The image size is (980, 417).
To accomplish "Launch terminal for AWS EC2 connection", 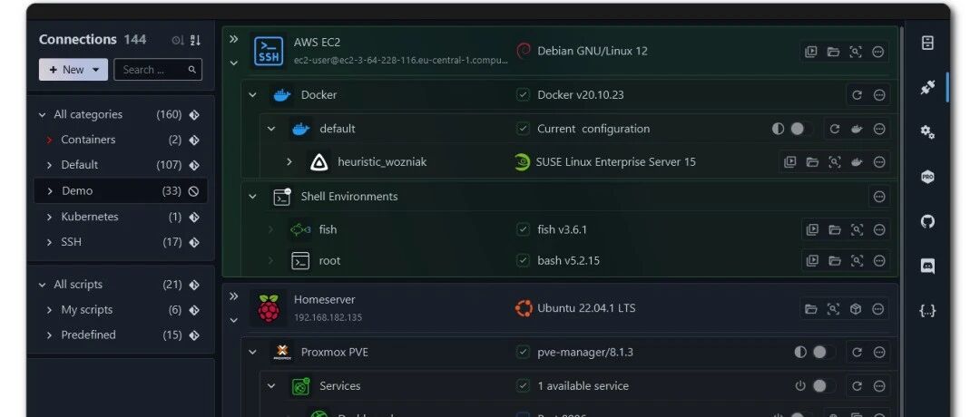I will (810, 52).
